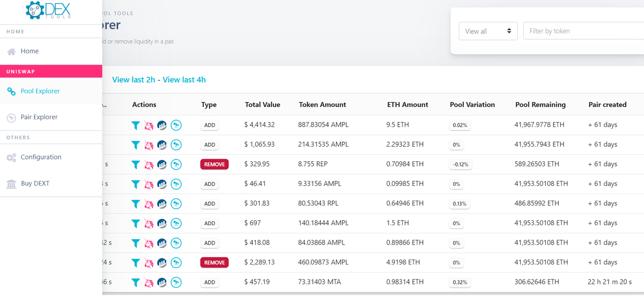Click ADD badge in $ 697 row

pyautogui.click(x=210, y=223)
